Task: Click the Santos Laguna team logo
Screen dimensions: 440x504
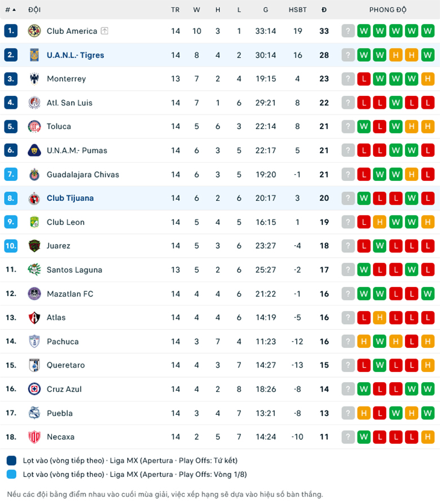Action: (34, 269)
